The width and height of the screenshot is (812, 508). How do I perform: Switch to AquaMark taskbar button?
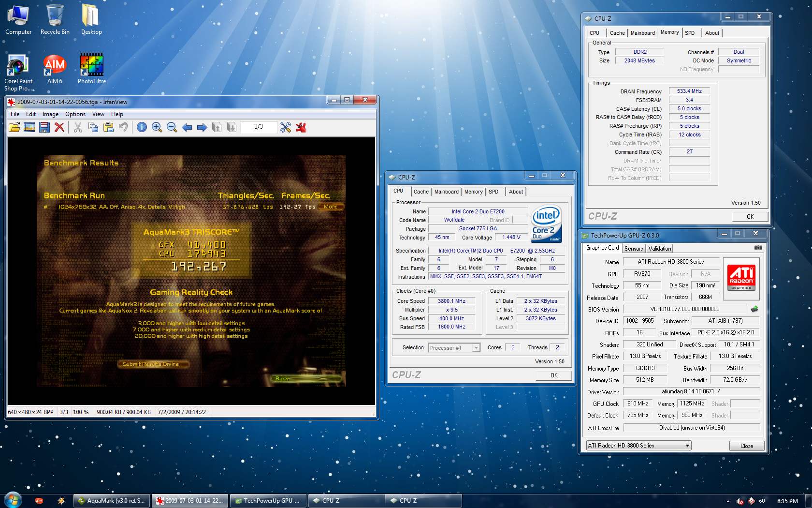point(112,501)
